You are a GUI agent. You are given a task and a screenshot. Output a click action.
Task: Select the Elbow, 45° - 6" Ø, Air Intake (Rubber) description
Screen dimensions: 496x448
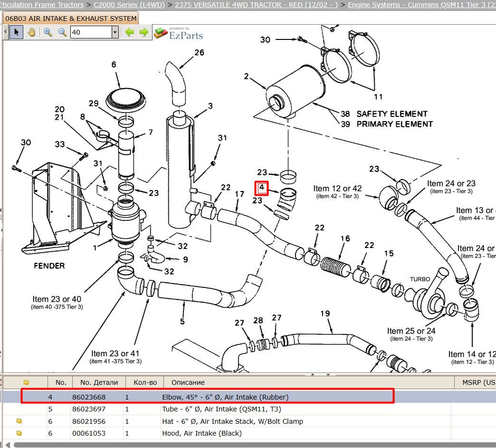(225, 397)
